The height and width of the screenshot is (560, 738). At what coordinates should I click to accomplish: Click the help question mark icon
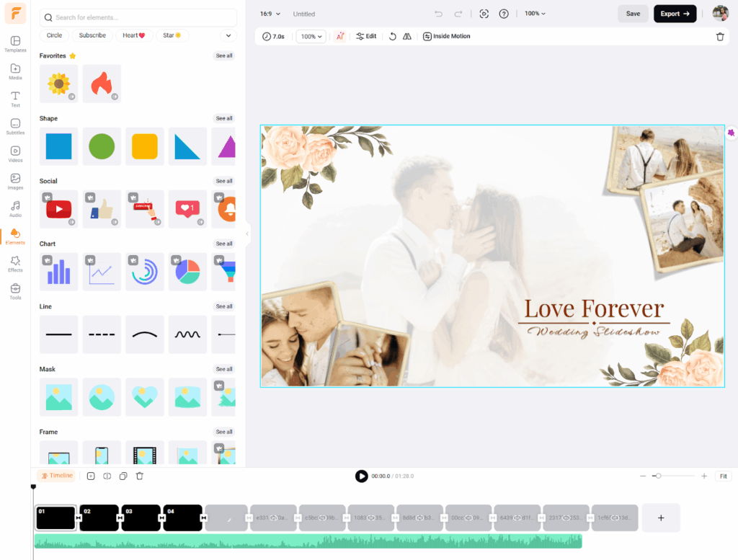point(504,14)
